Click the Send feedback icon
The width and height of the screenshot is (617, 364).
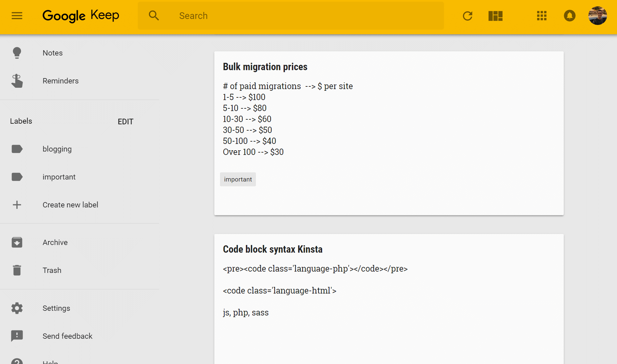coord(17,336)
